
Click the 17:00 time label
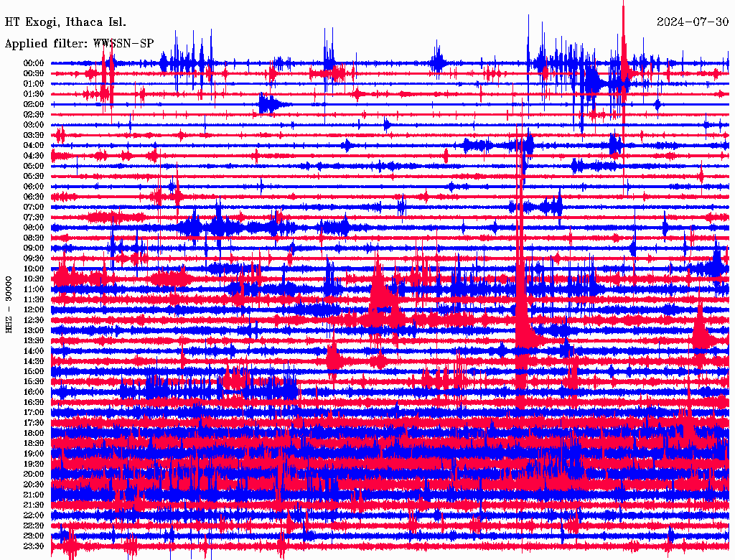click(34, 412)
